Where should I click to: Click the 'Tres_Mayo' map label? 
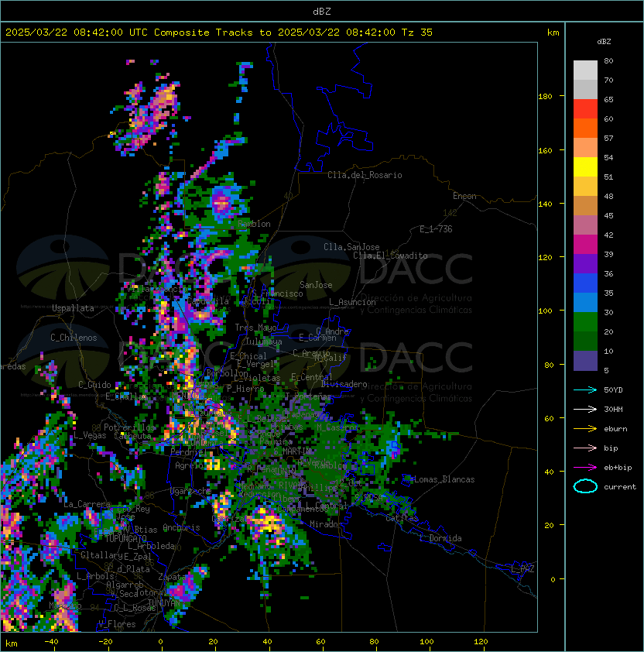[255, 328]
